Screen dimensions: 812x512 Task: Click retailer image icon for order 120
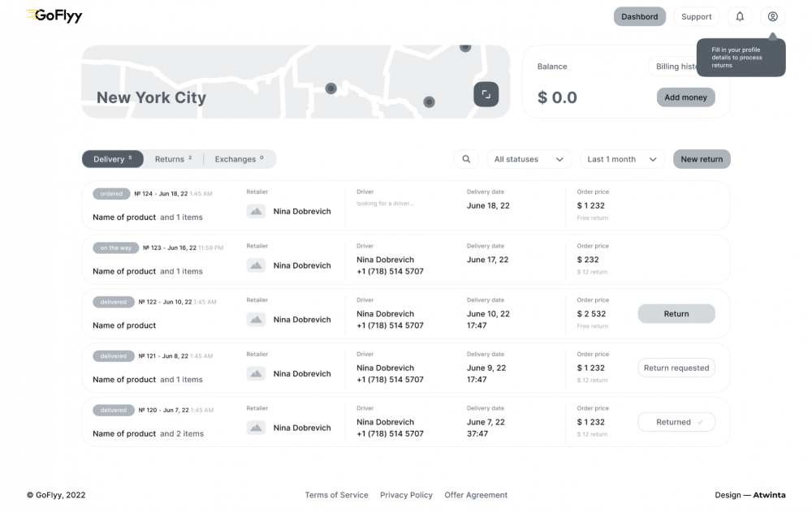pyautogui.click(x=257, y=428)
